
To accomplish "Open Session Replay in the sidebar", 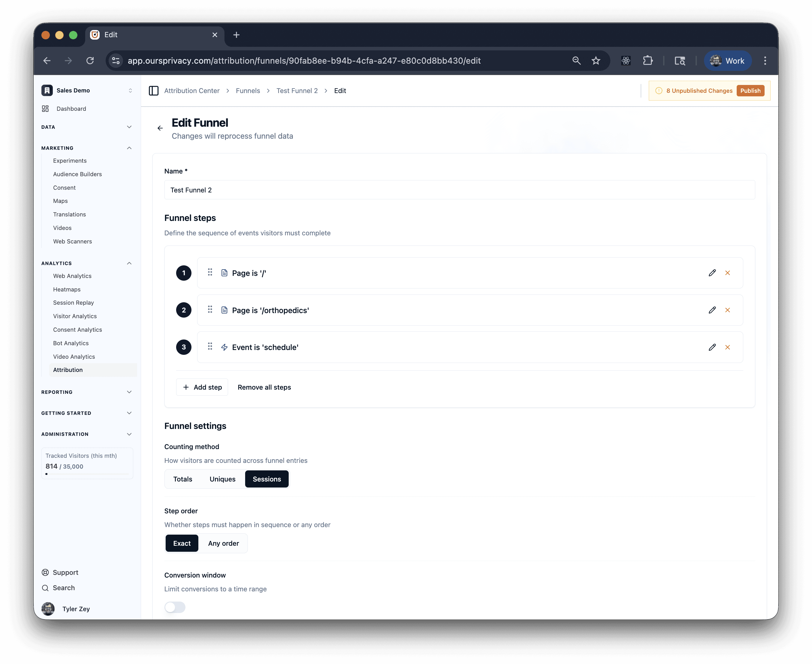I will (74, 303).
